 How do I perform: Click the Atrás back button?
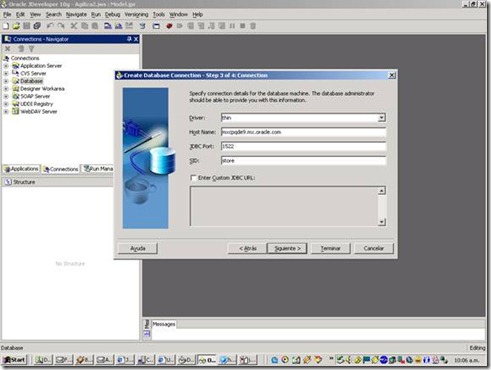click(247, 248)
